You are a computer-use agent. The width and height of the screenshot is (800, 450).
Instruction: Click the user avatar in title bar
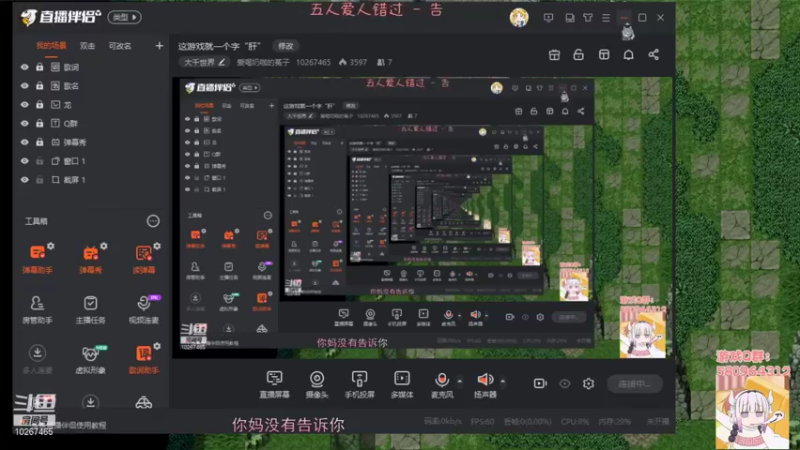click(x=519, y=18)
